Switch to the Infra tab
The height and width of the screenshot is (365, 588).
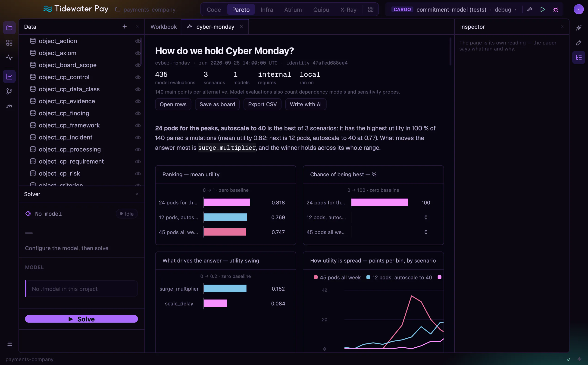[267, 10]
